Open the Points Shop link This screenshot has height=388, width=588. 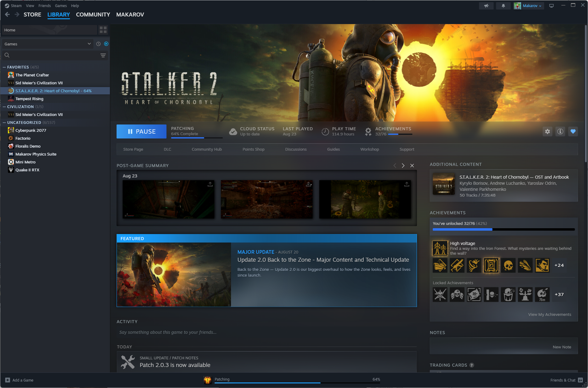254,149
